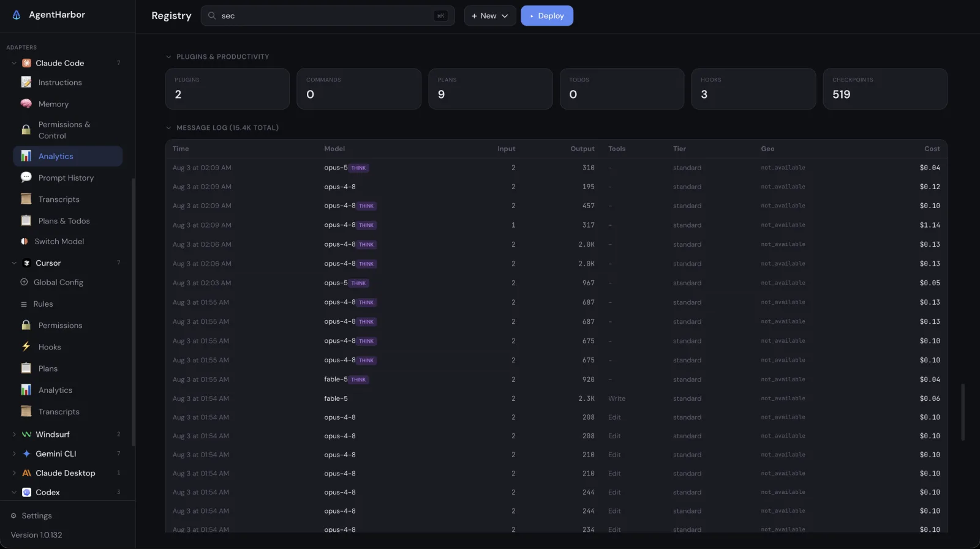This screenshot has width=980, height=549.
Task: Click the THINK badge on the first opus-5 row
Action: [x=359, y=168]
